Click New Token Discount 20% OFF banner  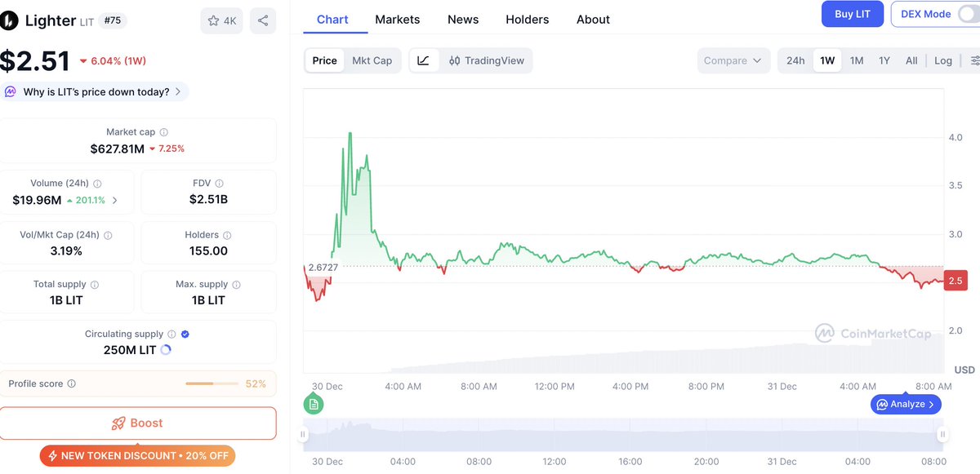pos(137,455)
